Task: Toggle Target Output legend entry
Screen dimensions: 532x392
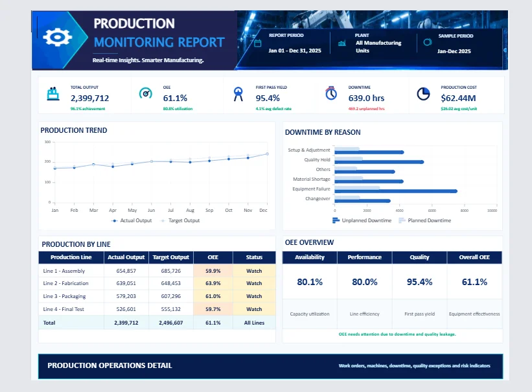Action: click(x=180, y=220)
